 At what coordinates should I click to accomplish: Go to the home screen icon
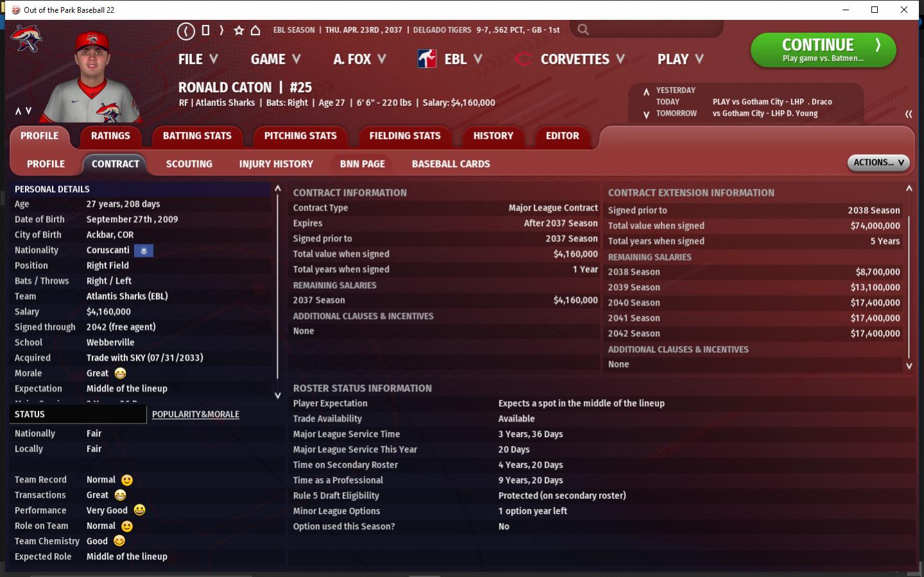point(255,30)
